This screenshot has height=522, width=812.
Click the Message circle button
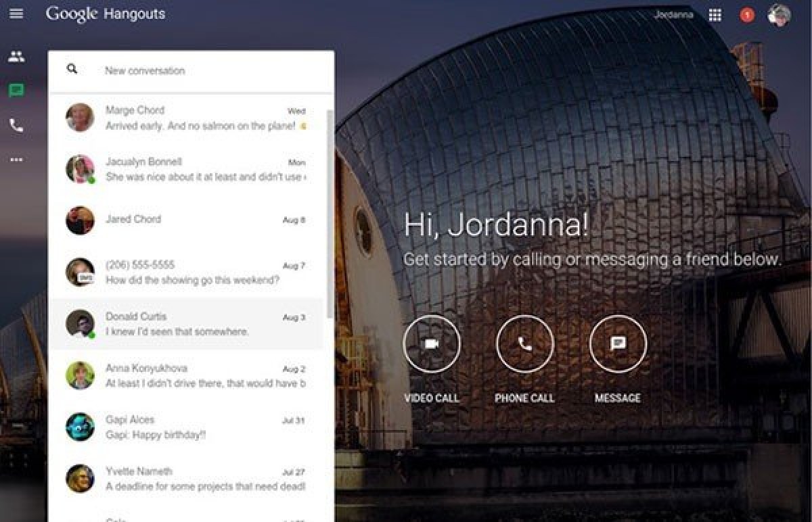point(618,343)
